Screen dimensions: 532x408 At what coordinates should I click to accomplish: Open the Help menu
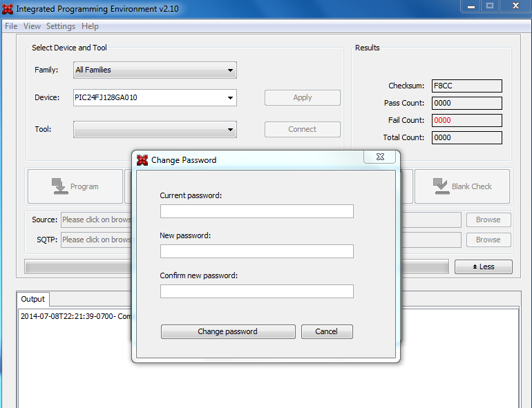pos(90,26)
